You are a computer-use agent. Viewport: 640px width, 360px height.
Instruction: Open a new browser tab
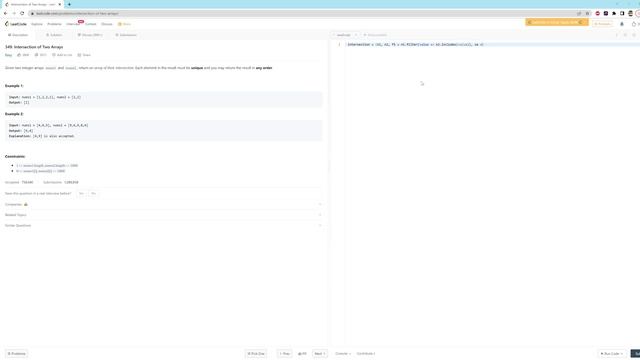(x=69, y=4)
